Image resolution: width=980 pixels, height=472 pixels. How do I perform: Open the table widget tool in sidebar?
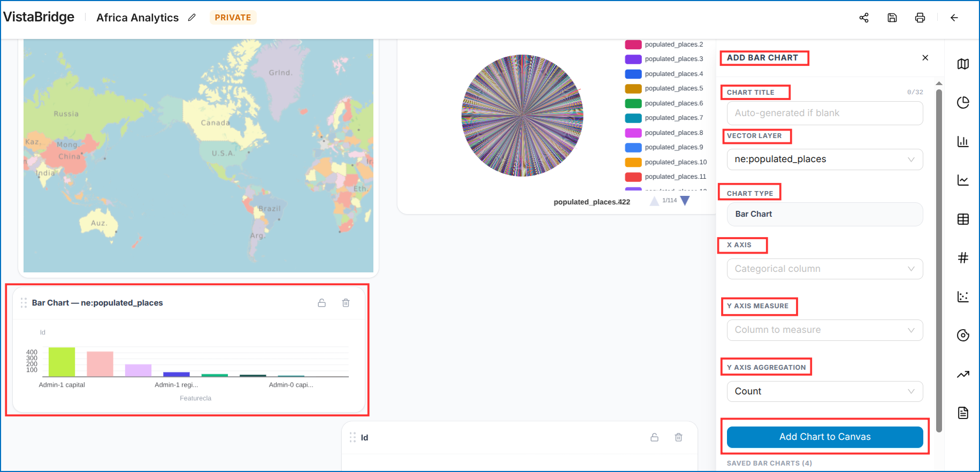[963, 219]
